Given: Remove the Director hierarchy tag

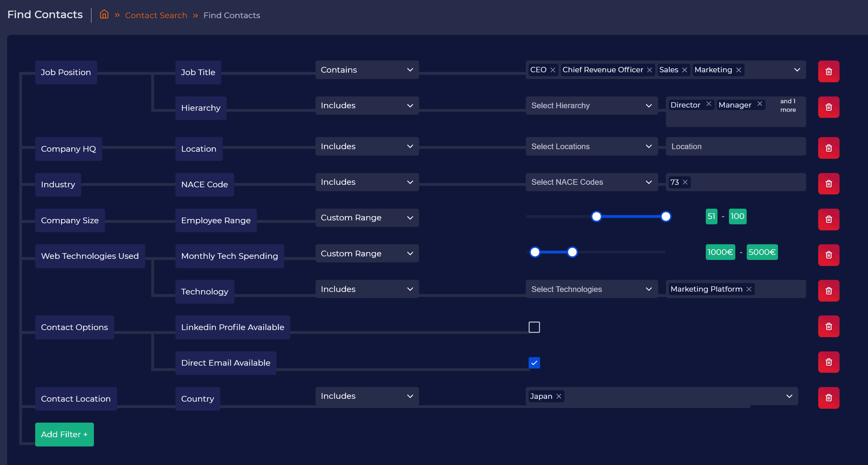Looking at the screenshot, I should point(709,104).
